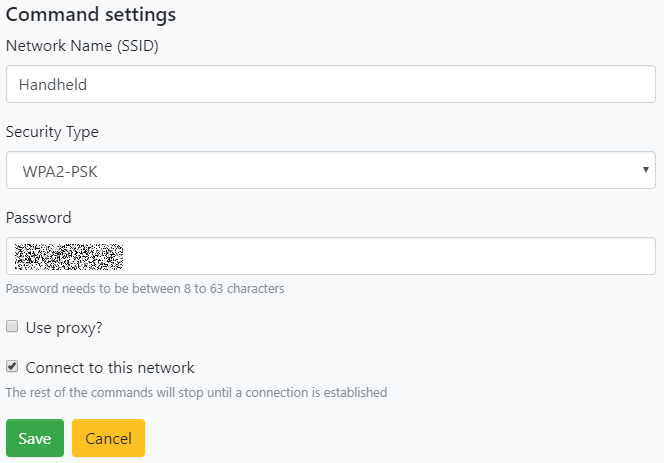
Task: Enable the Use proxy? checkbox
Action: [x=12, y=326]
